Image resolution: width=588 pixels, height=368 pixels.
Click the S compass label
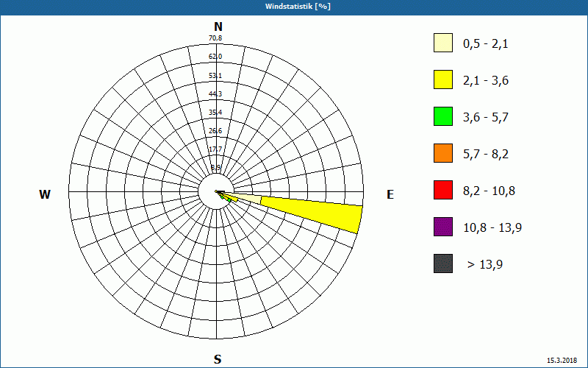pos(218,359)
